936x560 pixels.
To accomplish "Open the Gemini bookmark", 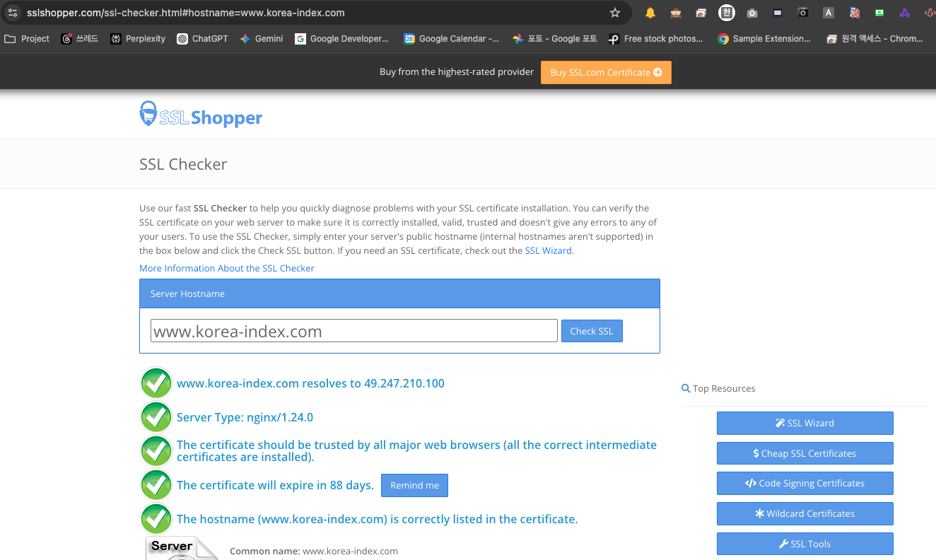I will [x=262, y=39].
